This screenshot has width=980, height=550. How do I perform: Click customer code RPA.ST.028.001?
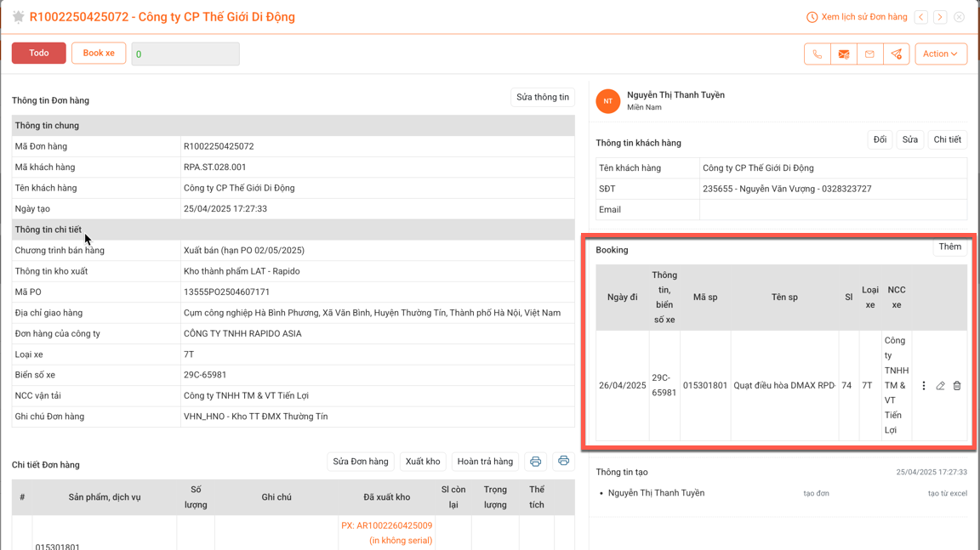tap(215, 167)
